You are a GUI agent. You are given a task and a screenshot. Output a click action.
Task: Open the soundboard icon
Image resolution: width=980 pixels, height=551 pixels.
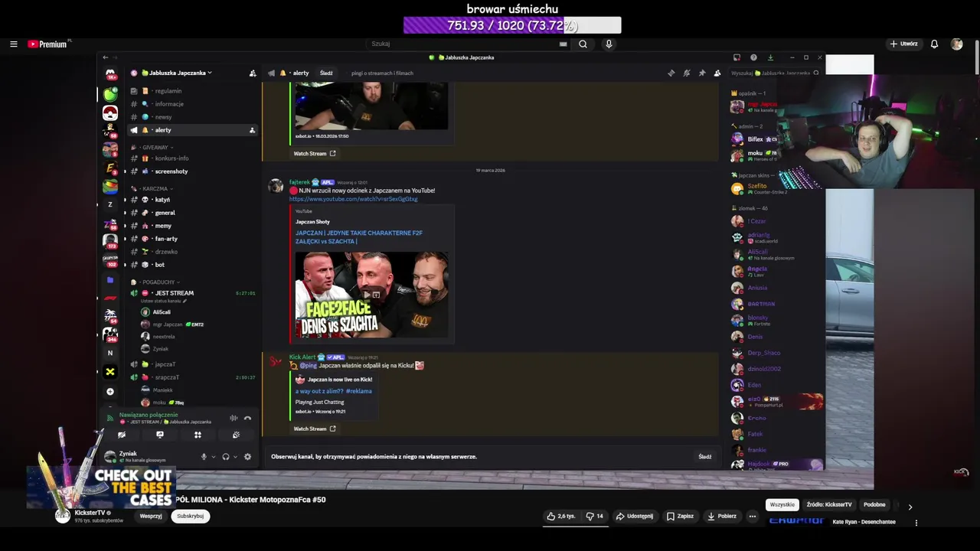[x=236, y=435]
